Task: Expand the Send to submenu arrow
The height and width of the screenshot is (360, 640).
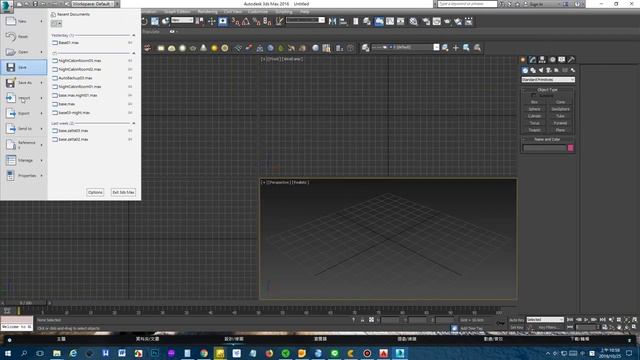Action: click(42, 129)
